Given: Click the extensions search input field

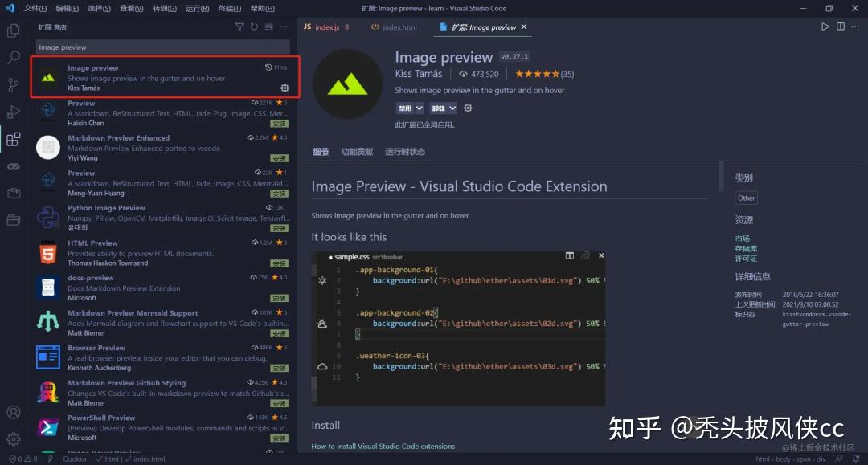Looking at the screenshot, I should point(162,47).
